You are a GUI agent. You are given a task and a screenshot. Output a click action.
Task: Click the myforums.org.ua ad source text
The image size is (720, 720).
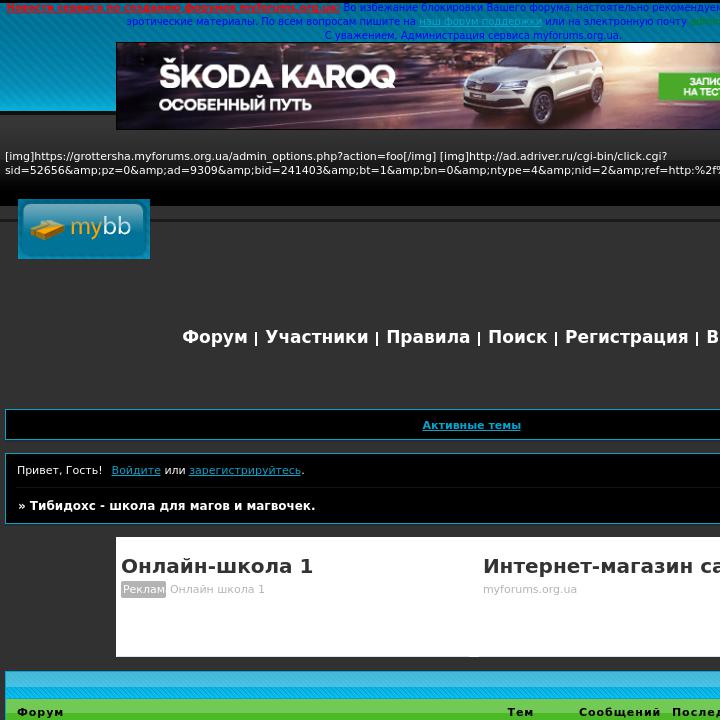[x=529, y=589]
